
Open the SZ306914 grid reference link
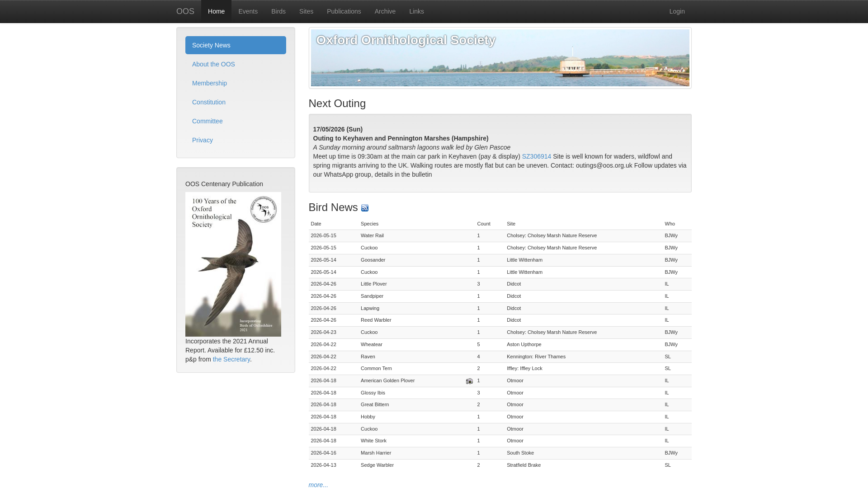(537, 156)
